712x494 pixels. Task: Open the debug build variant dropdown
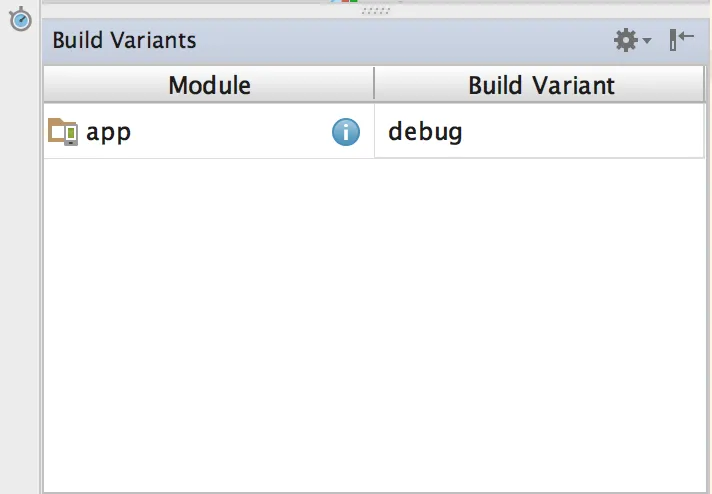tap(538, 132)
